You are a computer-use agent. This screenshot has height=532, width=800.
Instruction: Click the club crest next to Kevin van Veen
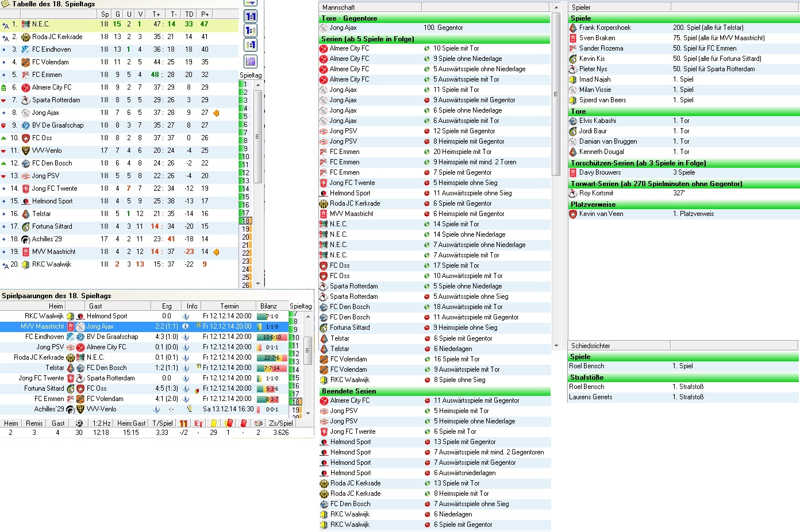point(573,214)
